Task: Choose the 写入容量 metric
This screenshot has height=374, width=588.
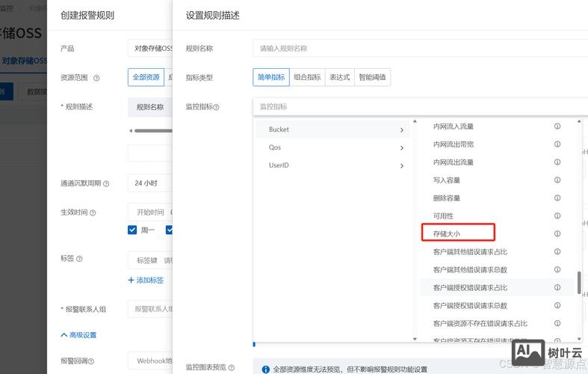Action: pos(446,180)
